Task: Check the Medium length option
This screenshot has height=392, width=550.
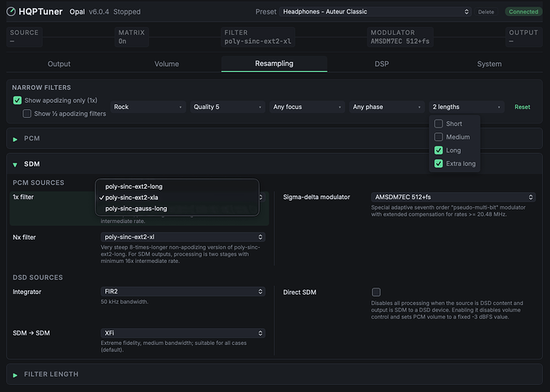Action: (438, 137)
